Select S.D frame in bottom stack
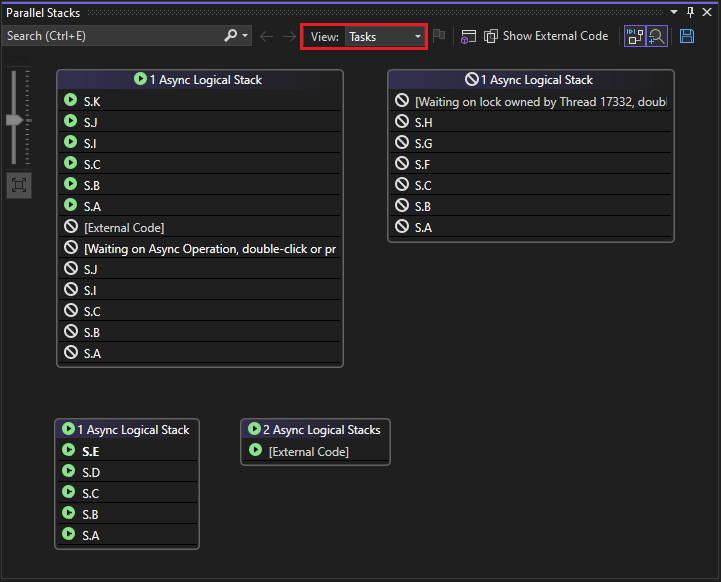The image size is (721, 582). coord(127,472)
